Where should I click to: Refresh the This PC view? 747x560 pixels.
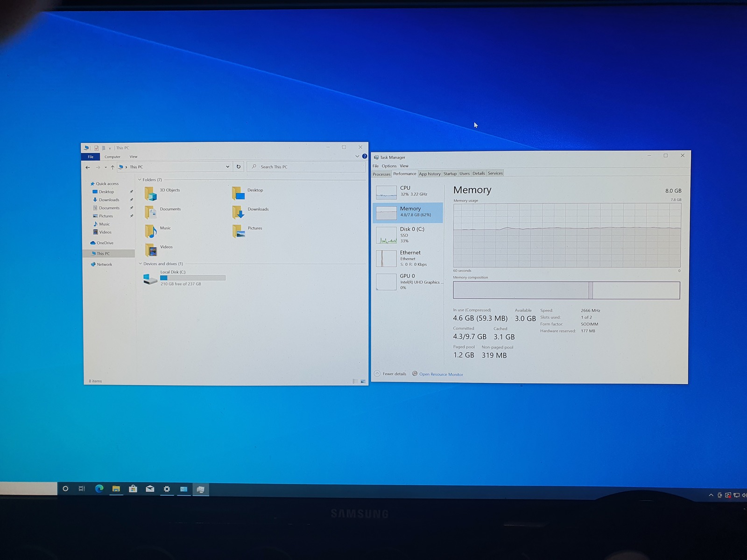tap(239, 167)
